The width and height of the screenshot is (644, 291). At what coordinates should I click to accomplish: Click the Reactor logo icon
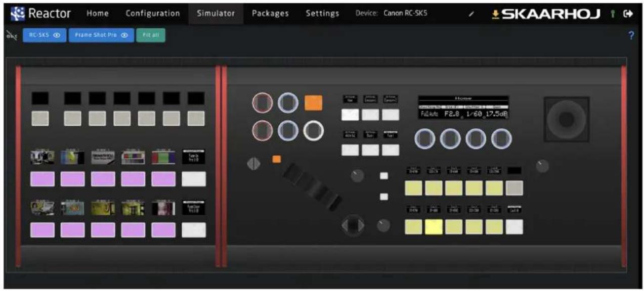click(18, 13)
